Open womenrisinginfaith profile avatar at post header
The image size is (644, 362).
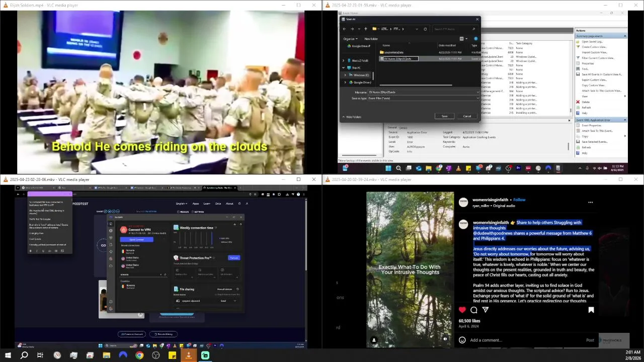[463, 202]
